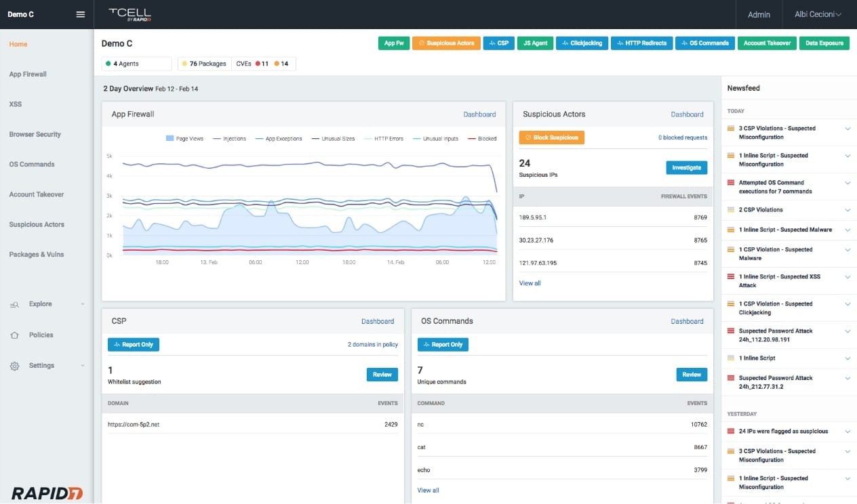857x504 pixels.
Task: Open the Admin menu item
Action: [759, 14]
